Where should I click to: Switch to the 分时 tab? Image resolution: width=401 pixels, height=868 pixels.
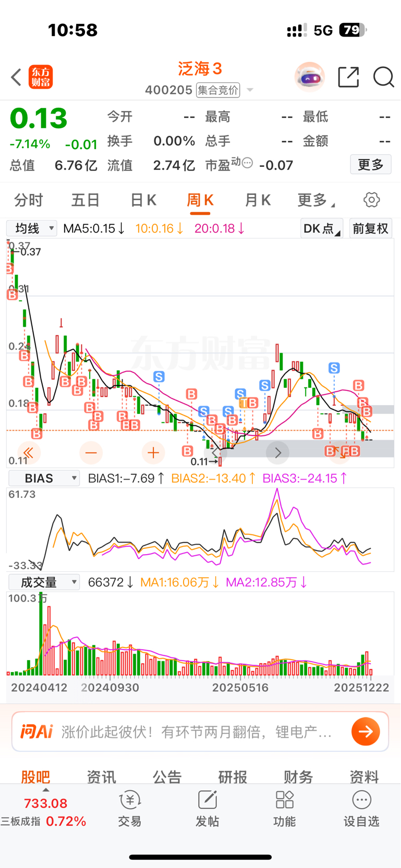pyautogui.click(x=29, y=200)
